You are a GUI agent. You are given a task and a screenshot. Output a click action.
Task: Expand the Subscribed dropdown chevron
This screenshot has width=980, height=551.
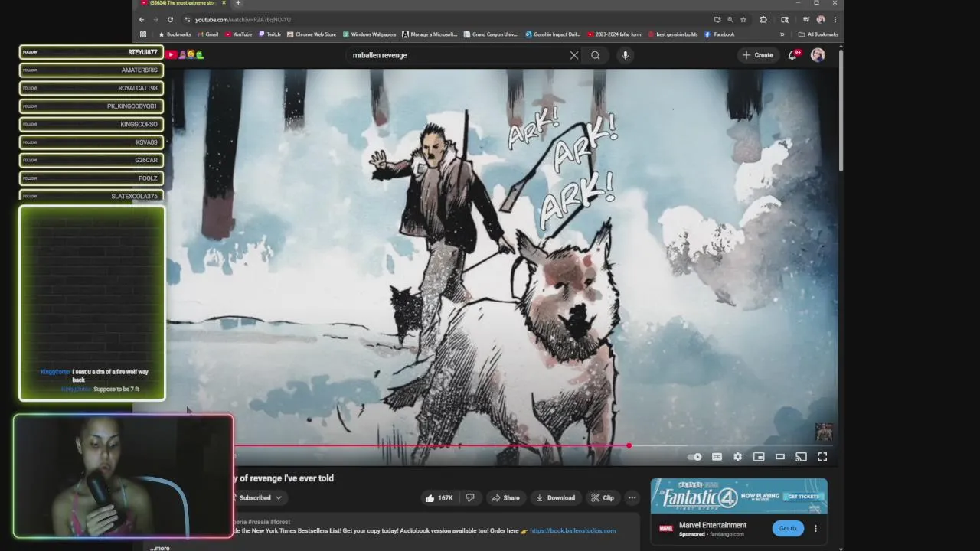tap(279, 497)
